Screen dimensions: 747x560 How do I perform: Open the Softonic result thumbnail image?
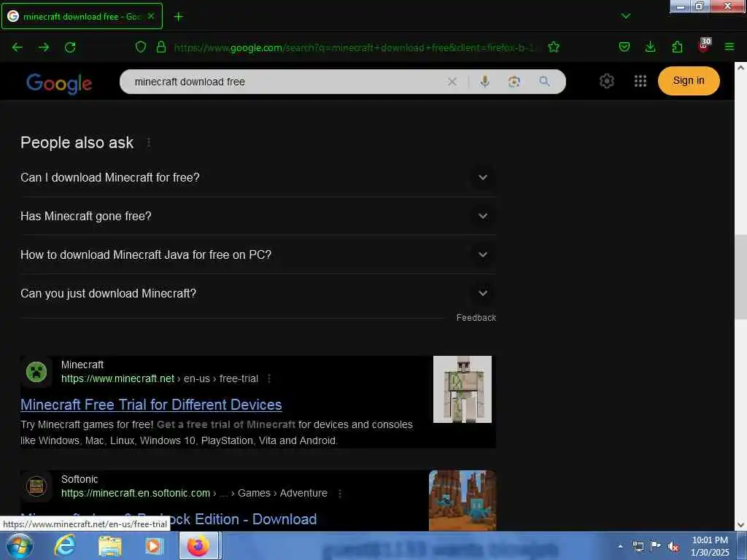tap(462, 500)
